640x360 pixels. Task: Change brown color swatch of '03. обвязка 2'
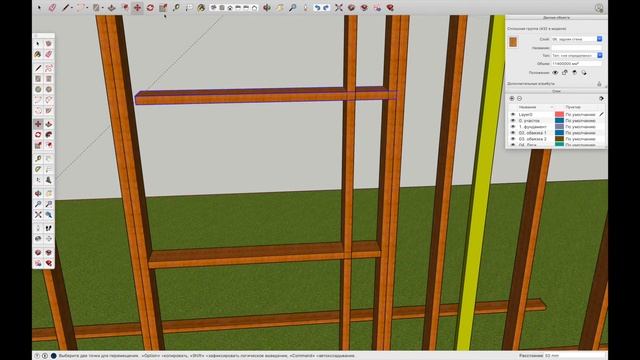559,139
